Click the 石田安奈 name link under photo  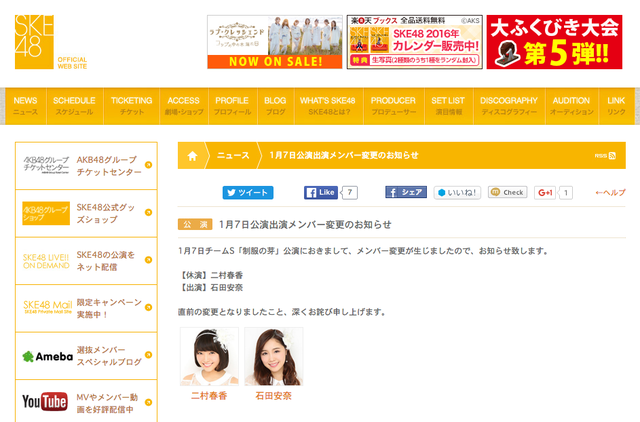273,396
